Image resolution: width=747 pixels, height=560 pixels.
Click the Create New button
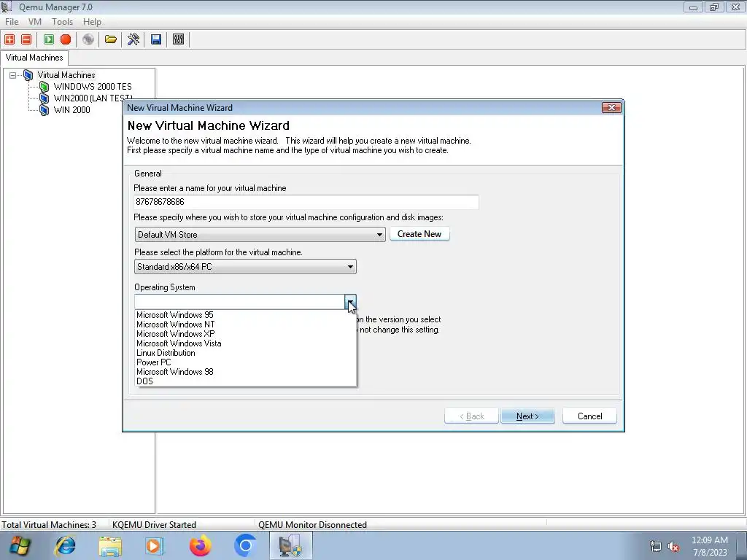419,234
